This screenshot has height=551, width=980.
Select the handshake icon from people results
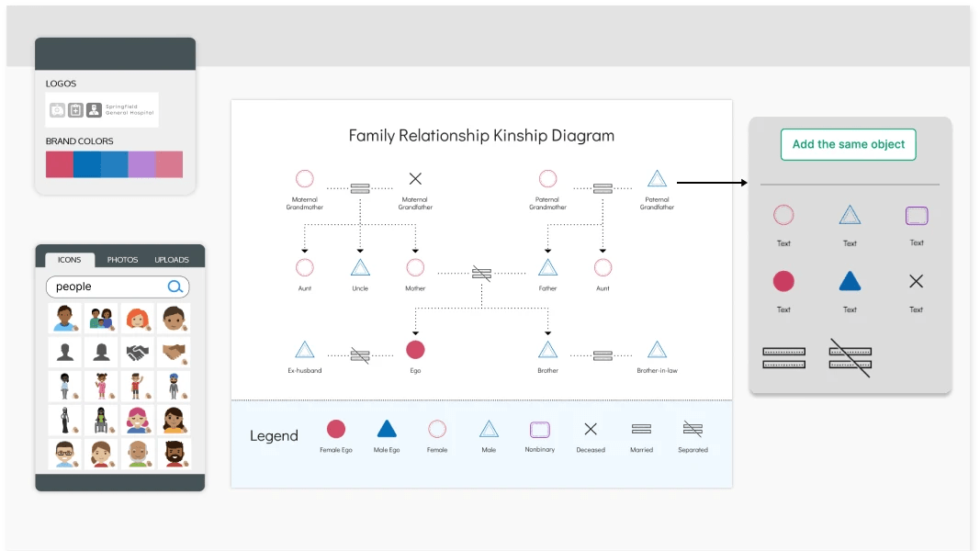(137, 353)
